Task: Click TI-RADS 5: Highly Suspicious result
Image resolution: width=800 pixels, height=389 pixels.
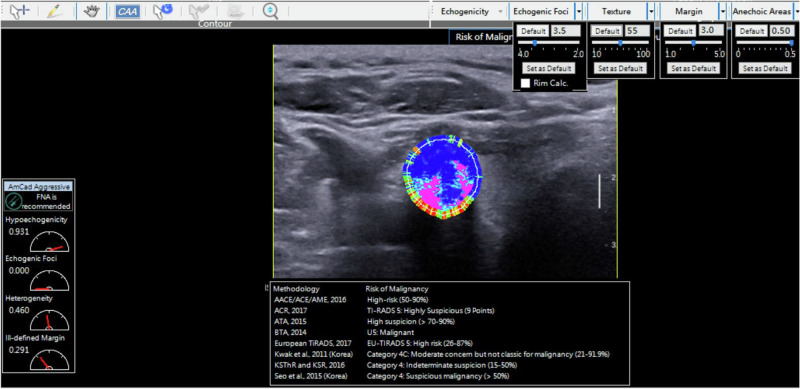Action: [431, 310]
